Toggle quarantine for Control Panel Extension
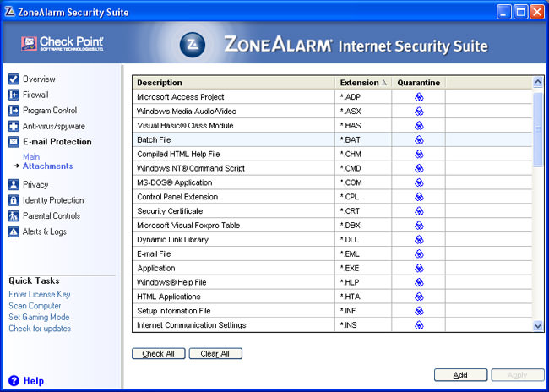 click(419, 197)
